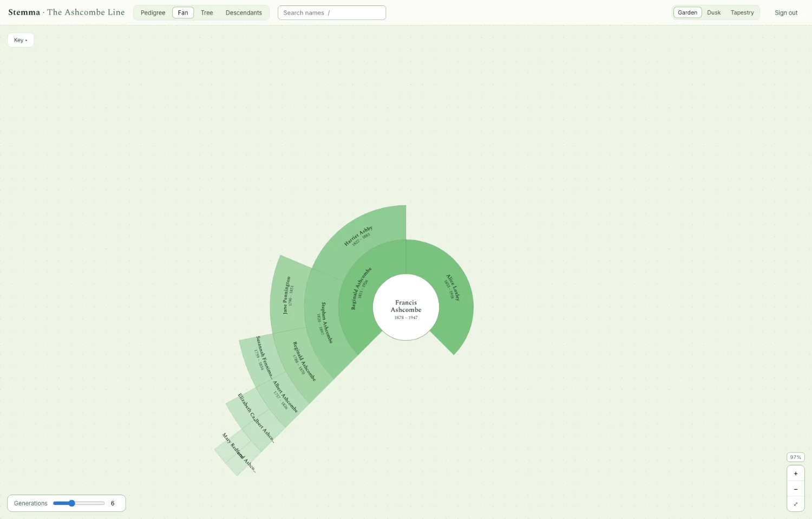Switch to the Descendants tab
The width and height of the screenshot is (812, 519).
coord(244,12)
